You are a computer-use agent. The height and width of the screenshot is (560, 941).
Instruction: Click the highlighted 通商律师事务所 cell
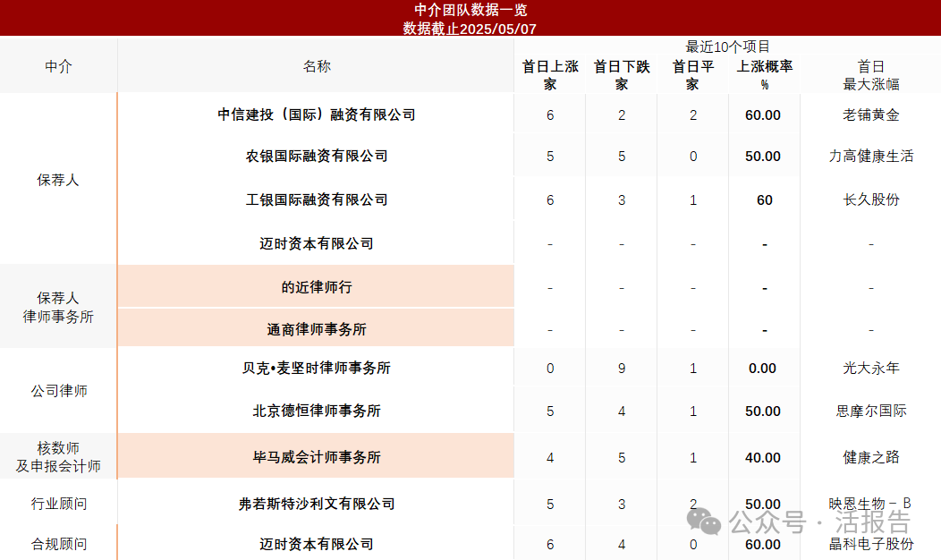[x=316, y=327]
